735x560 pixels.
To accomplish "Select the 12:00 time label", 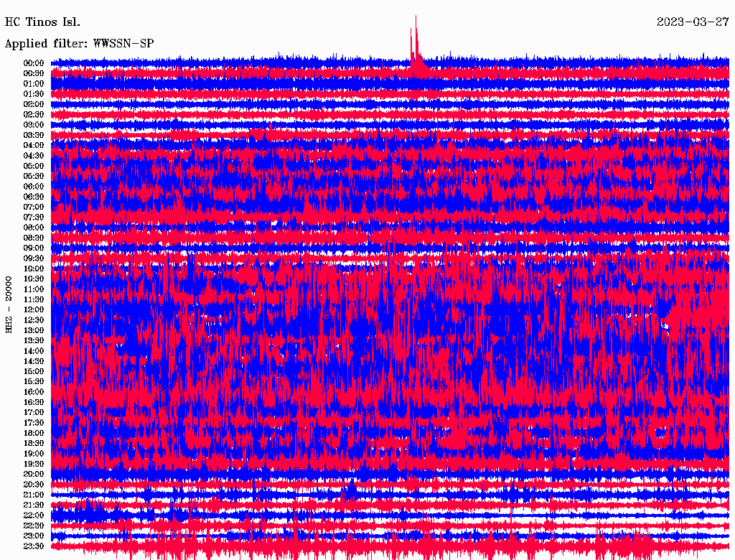I will (34, 309).
